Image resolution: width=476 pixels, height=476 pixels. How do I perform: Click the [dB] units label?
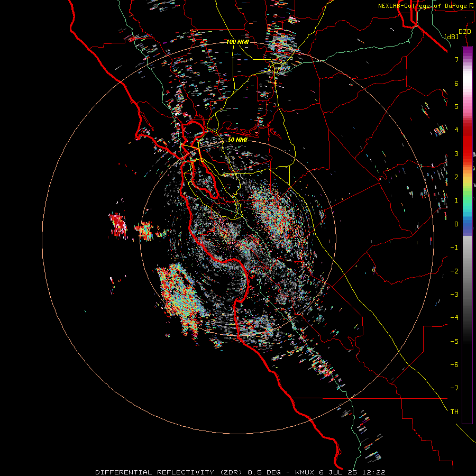451,36
